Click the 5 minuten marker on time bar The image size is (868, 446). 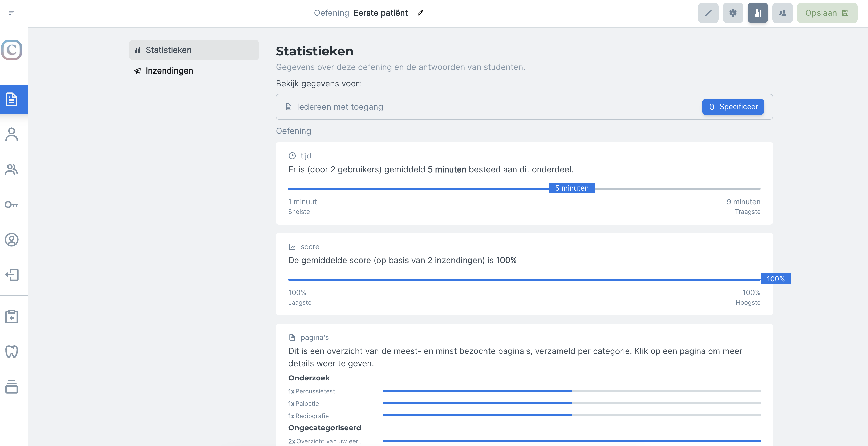(572, 188)
